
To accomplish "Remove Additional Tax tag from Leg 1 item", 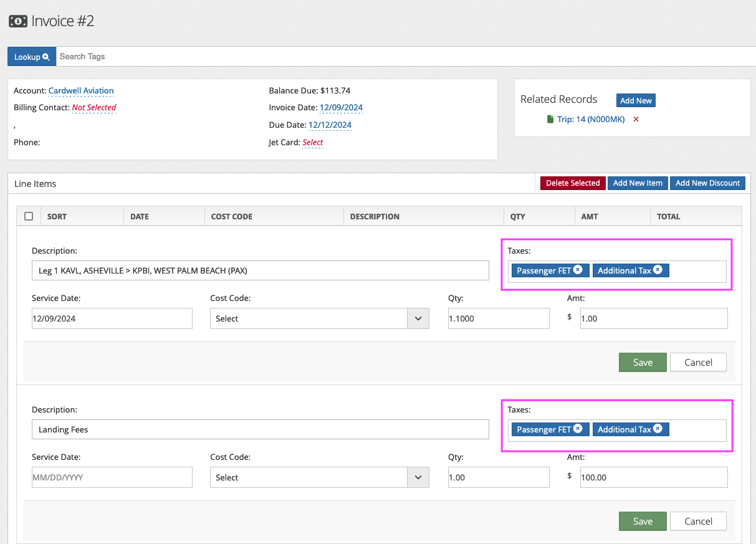I will pos(658,270).
